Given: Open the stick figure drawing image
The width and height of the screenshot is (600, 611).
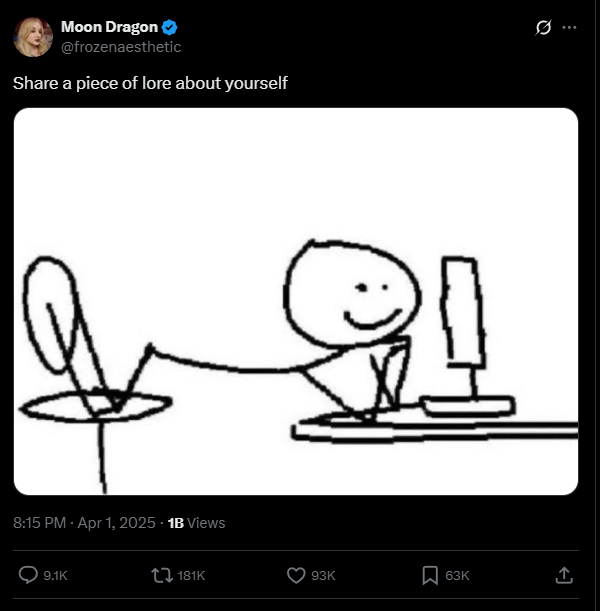Looking at the screenshot, I should 296,302.
